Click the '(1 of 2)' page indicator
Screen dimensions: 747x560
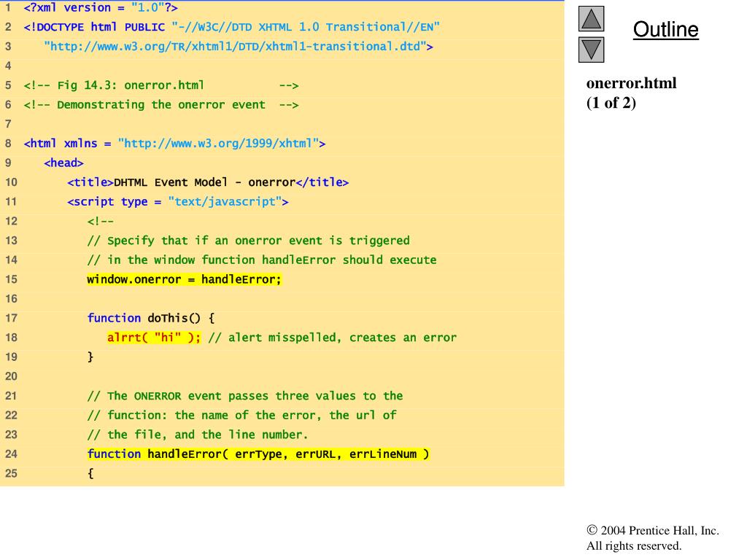point(611,103)
